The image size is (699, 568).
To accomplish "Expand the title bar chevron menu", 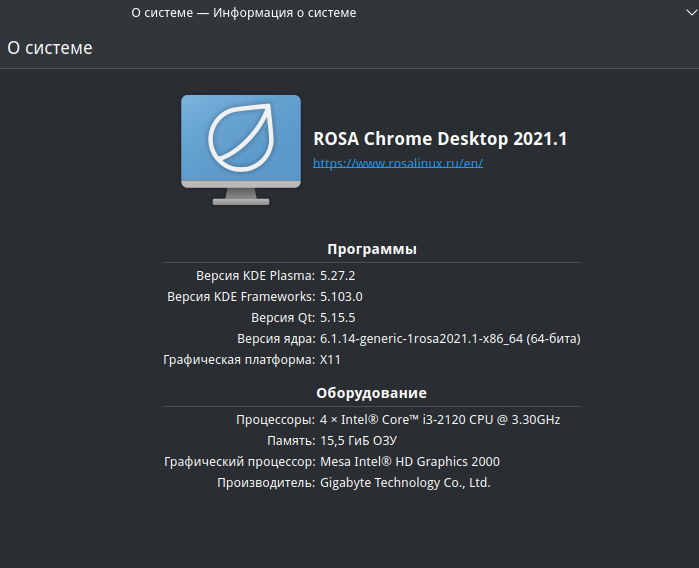I will [691, 13].
